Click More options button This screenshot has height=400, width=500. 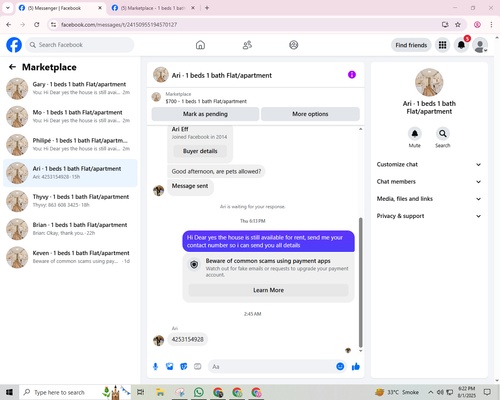pyautogui.click(x=310, y=114)
